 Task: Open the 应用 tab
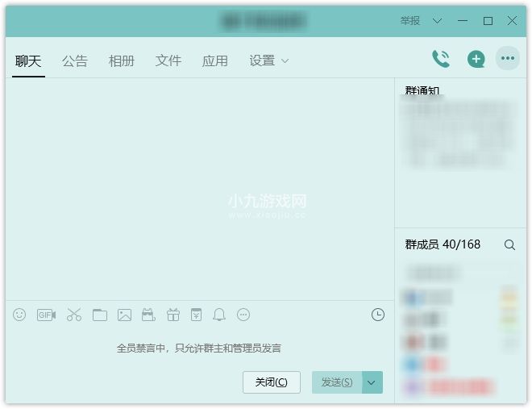coord(214,61)
